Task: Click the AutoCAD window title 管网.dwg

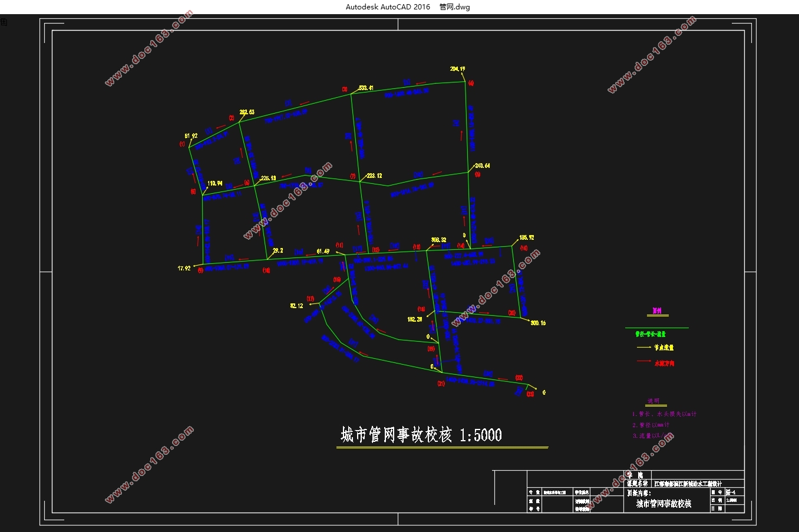Action: point(455,7)
